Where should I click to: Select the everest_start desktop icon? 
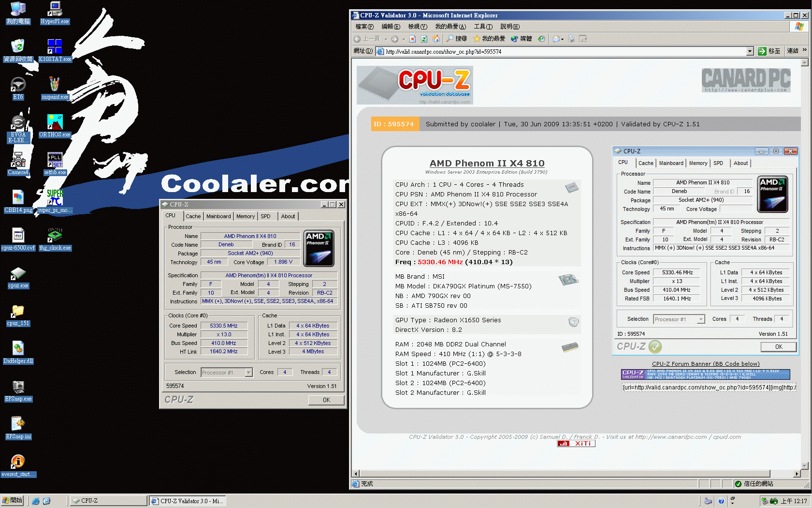(18, 465)
